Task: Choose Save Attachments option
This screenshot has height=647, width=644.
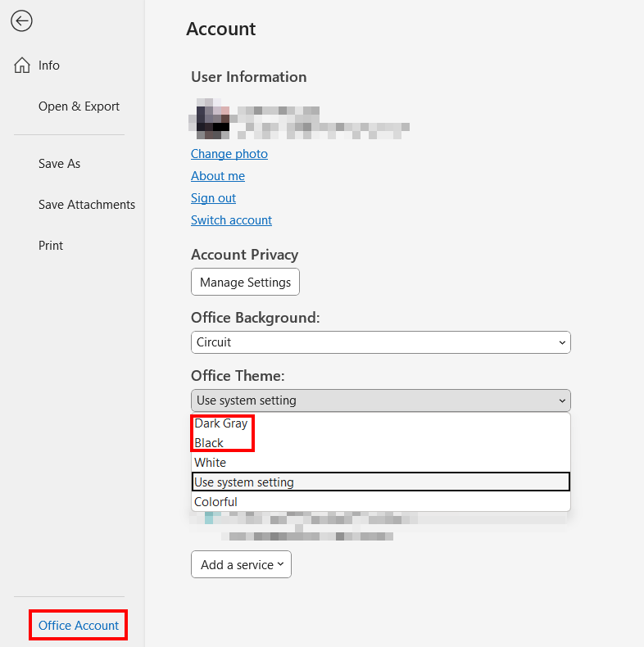Action: 87,205
